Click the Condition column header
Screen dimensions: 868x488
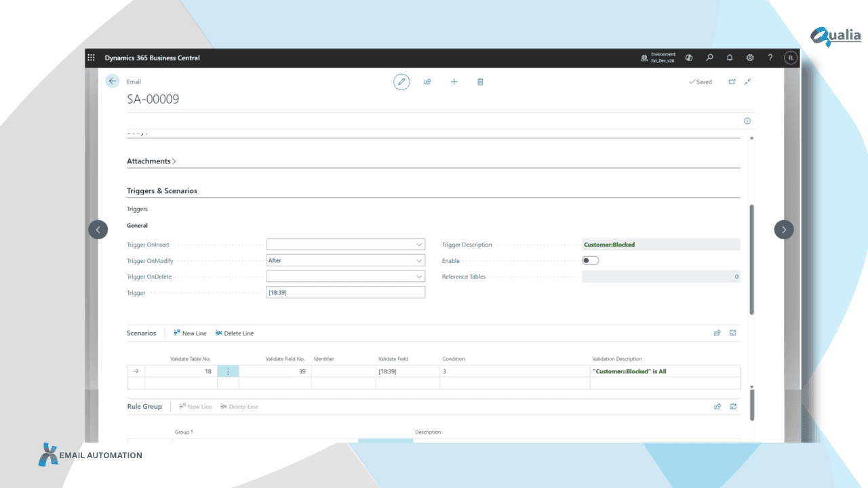point(454,359)
